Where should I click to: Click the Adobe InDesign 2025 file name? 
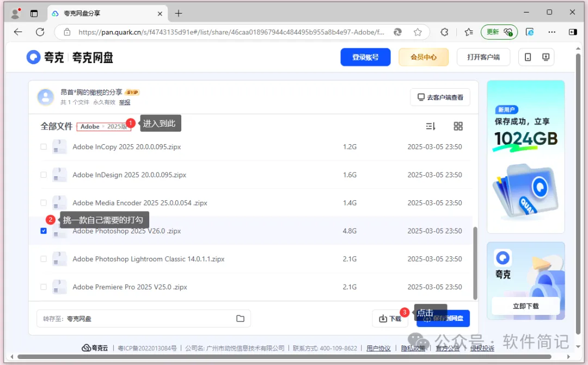(x=130, y=175)
